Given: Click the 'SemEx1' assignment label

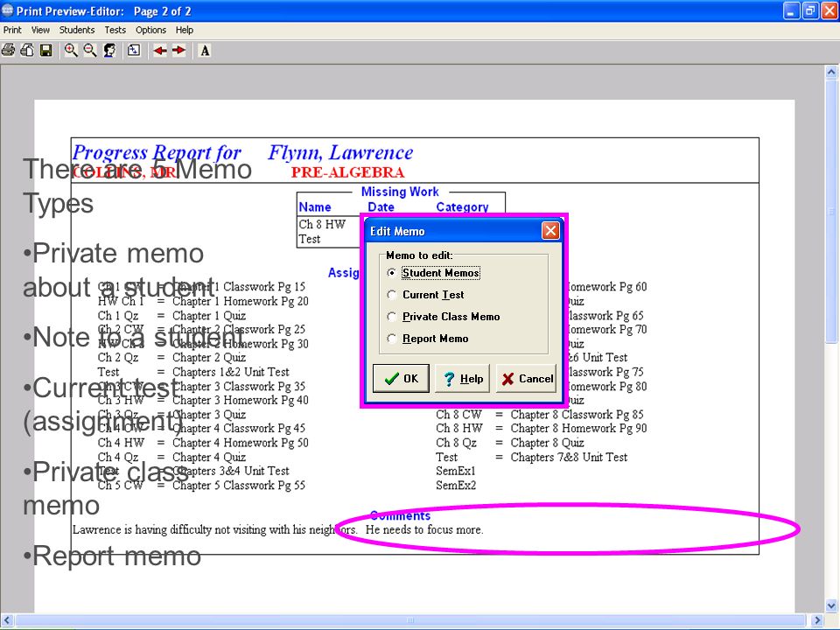Looking at the screenshot, I should click(x=455, y=471).
